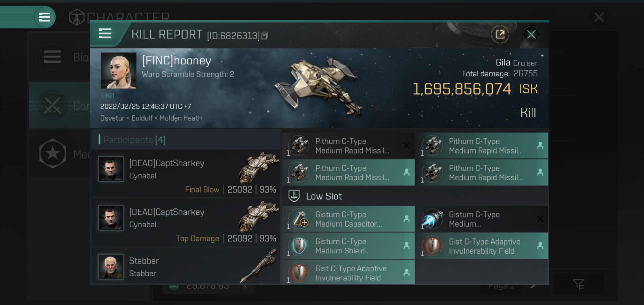The height and width of the screenshot is (305, 644).
Task: Open the main menu at top left
Action: [x=44, y=17]
